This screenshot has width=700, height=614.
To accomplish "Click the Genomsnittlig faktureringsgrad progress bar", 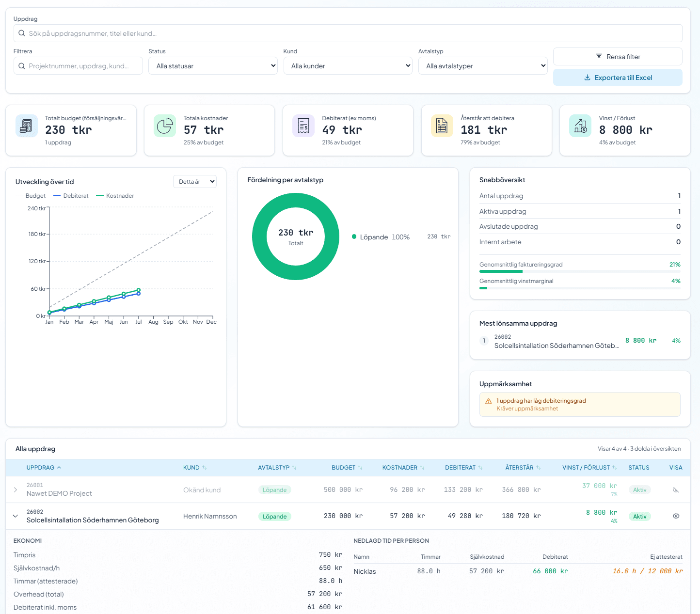I will pos(580,271).
